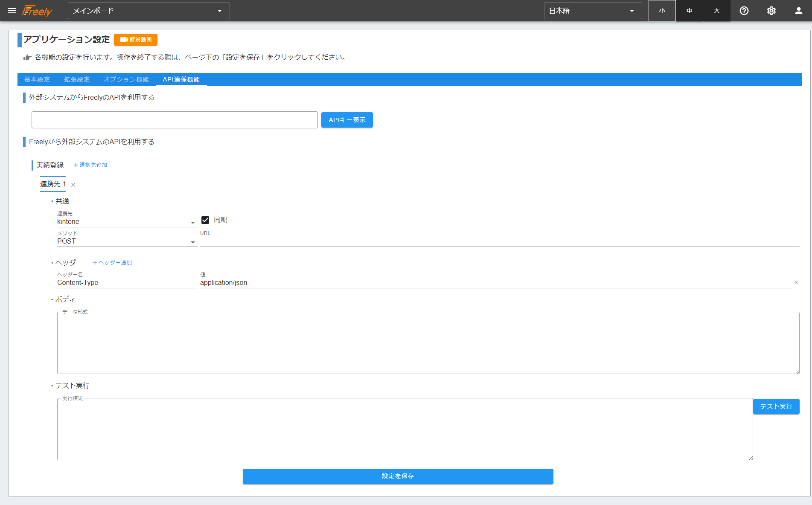Play the 解説動画 tutorial video
Screen dimensions: 812x505
point(136,40)
